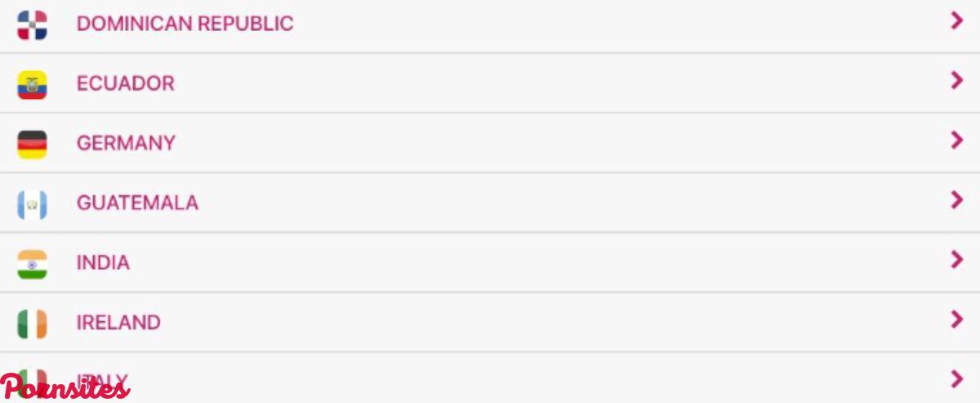Image resolution: width=980 pixels, height=403 pixels.
Task: Open the GERMANY country link
Action: point(126,143)
